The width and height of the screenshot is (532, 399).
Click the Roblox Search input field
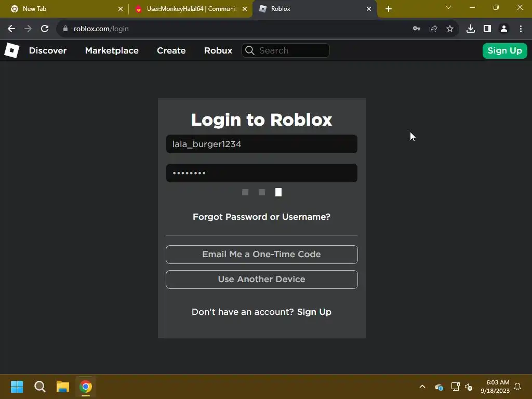click(285, 50)
